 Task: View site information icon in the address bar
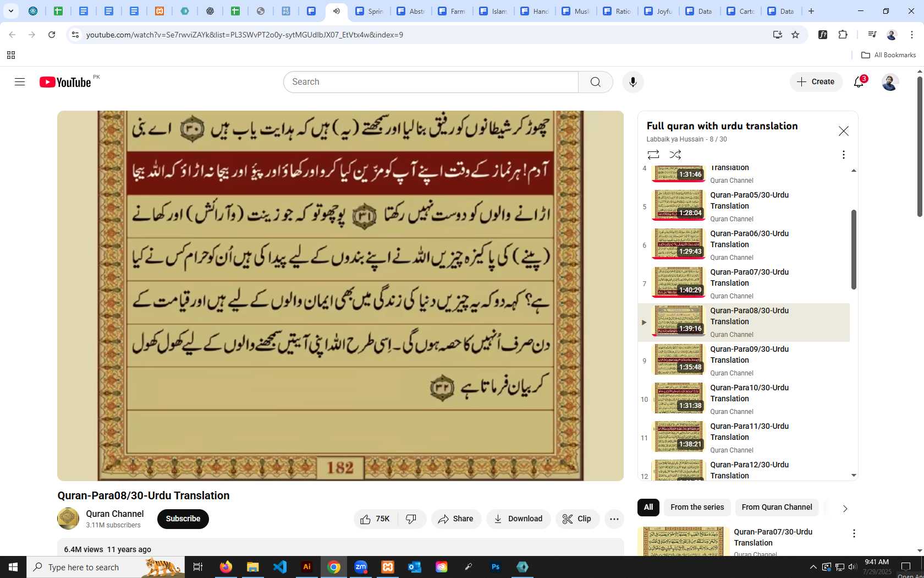coord(75,35)
